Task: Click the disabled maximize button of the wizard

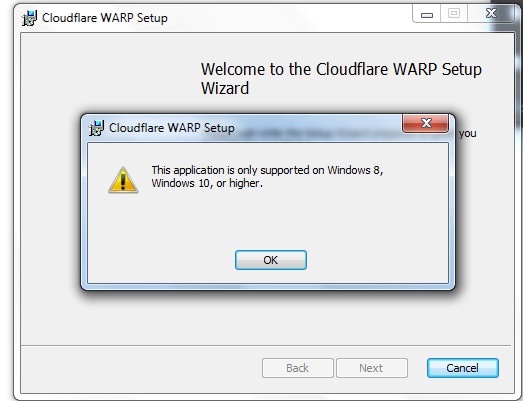Action: tap(454, 13)
